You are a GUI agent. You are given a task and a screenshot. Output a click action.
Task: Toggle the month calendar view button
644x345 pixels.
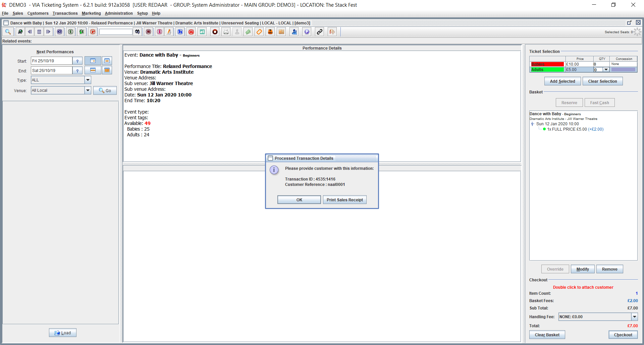coord(107,70)
